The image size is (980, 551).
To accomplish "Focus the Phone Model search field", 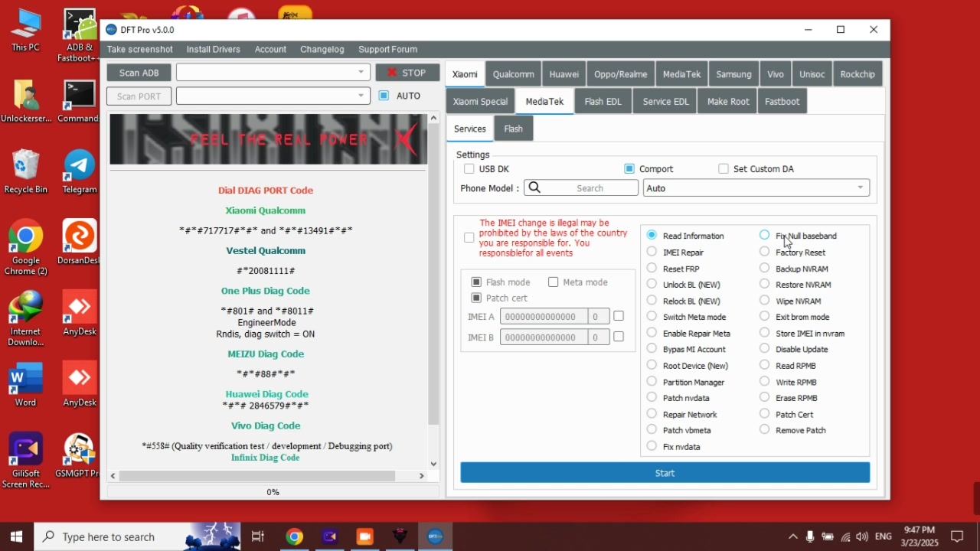I will click(581, 187).
